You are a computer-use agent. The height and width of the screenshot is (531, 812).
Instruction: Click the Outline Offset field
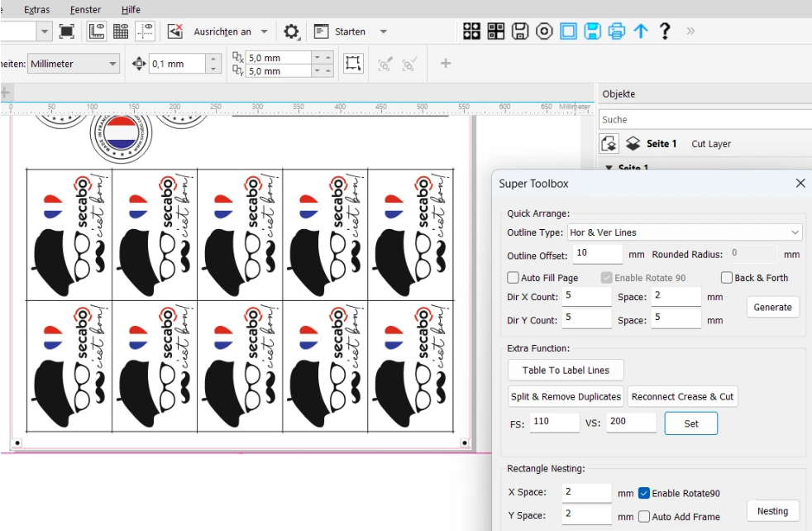598,254
